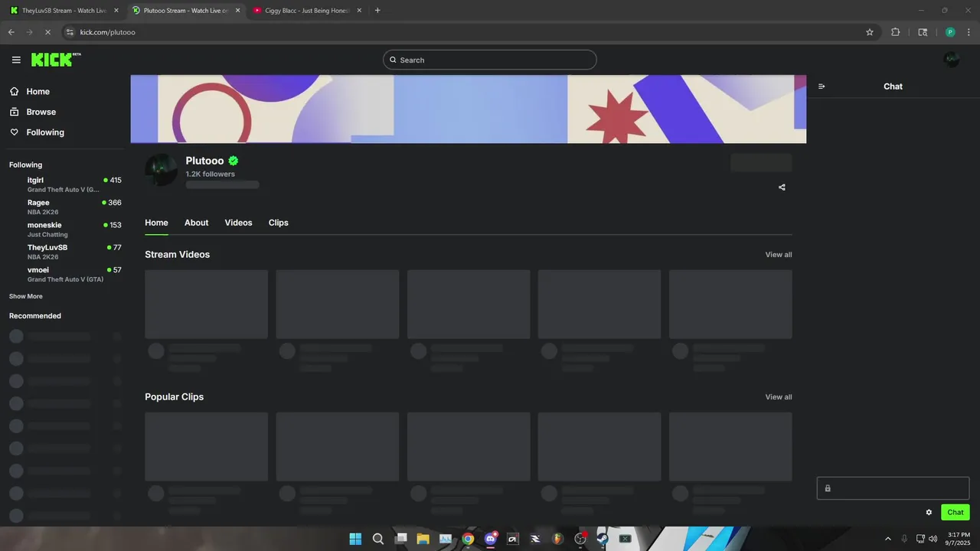Open the Chrome side panel icon
Viewport: 980px width, 551px height.
tap(923, 32)
